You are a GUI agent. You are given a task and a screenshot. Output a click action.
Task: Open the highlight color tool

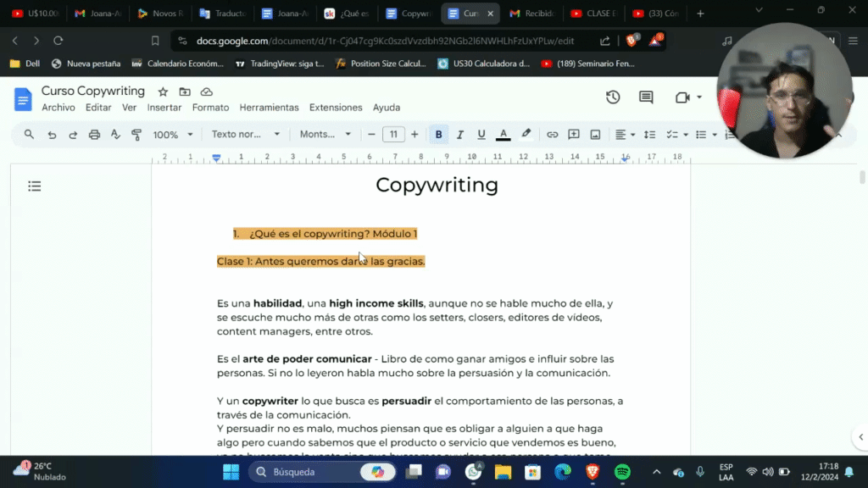[526, 134]
